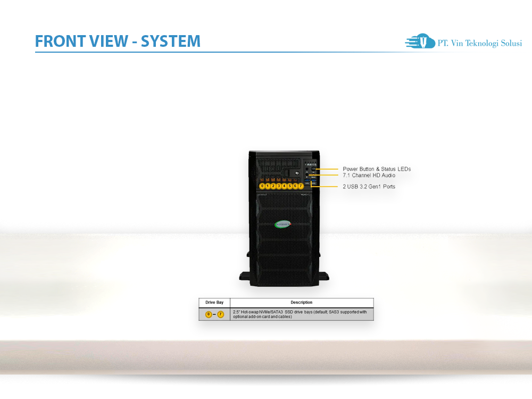Screen dimensions: 532x399
Task: Click drive bay marker 7 on the server
Action: (x=301, y=186)
